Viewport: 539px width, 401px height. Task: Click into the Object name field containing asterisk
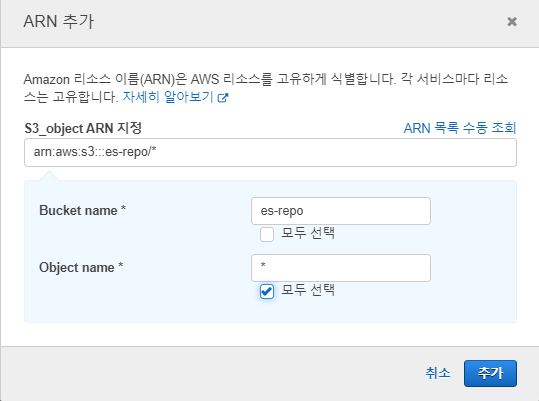click(341, 268)
